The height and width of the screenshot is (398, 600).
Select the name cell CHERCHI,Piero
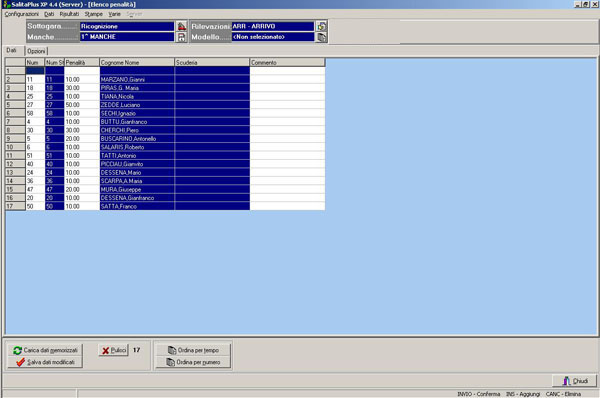pos(137,130)
